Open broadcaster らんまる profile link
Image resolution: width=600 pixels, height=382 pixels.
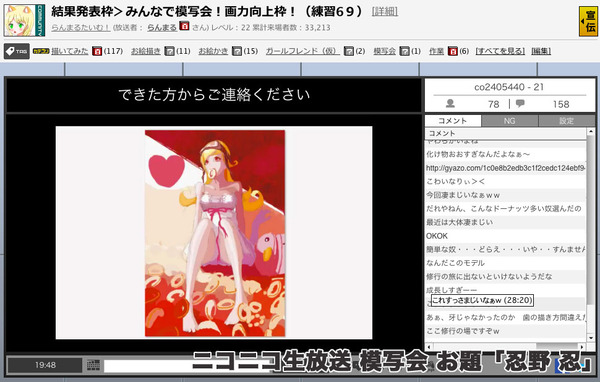coord(162,28)
